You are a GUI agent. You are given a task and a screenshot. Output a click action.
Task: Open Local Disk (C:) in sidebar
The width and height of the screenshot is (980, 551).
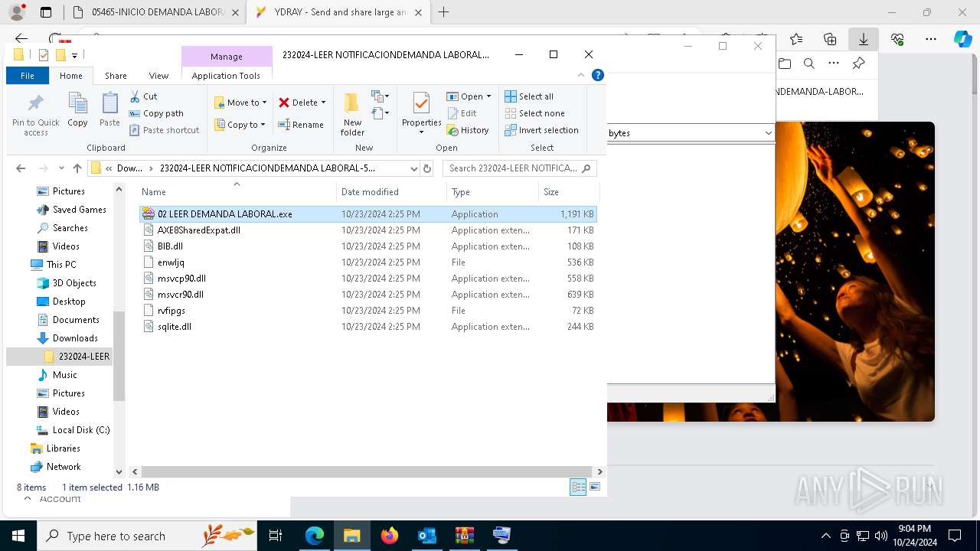(x=73, y=430)
